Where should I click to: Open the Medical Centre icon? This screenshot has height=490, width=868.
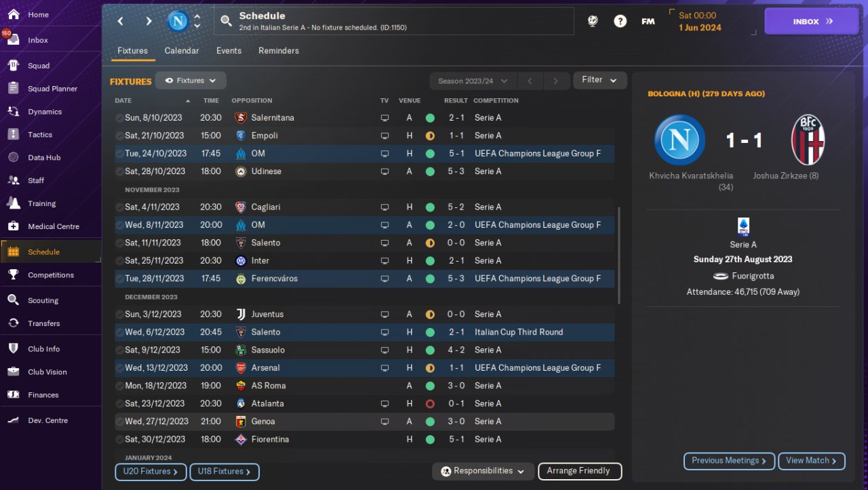point(13,226)
